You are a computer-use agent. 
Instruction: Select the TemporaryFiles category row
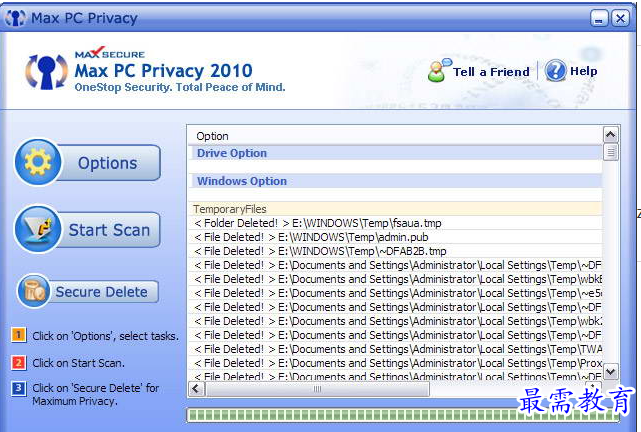395,209
